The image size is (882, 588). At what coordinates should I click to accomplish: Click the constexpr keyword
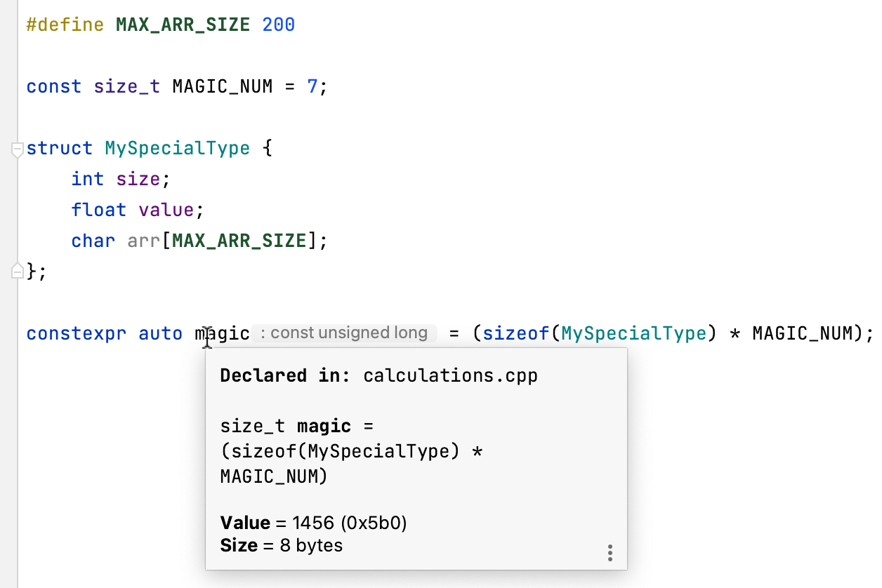coord(77,333)
